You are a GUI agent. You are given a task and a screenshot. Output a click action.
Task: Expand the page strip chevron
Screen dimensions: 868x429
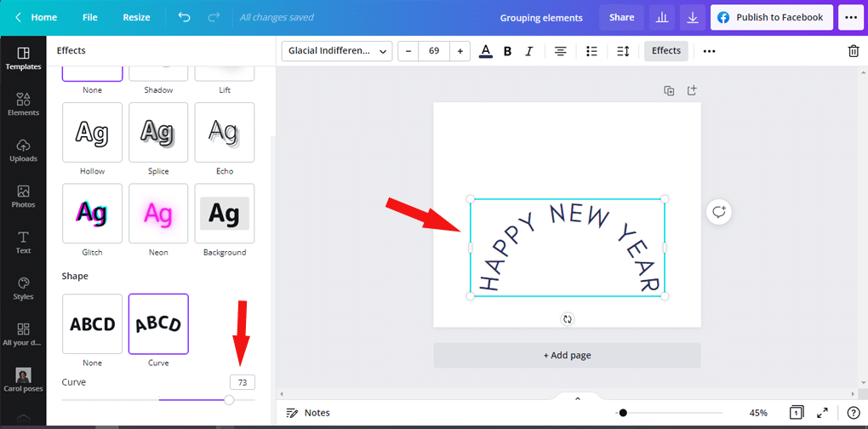(x=577, y=398)
